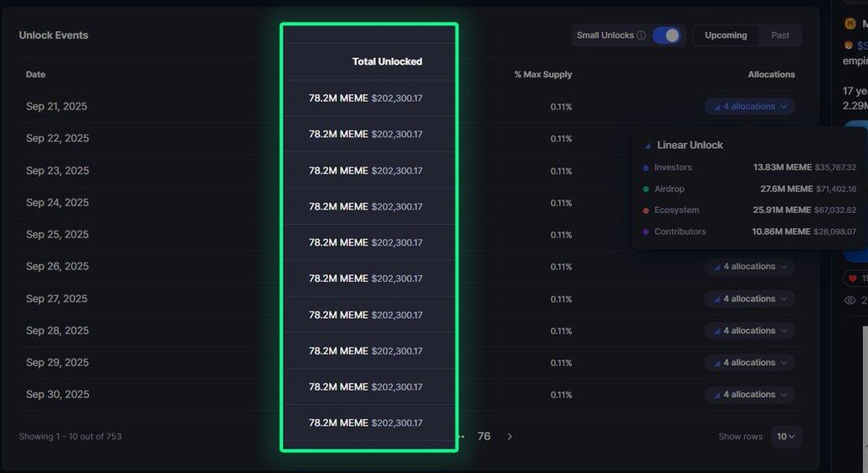Viewport: 868px width, 473px height.
Task: Click the Small Unlocks info icon
Action: pyautogui.click(x=641, y=35)
